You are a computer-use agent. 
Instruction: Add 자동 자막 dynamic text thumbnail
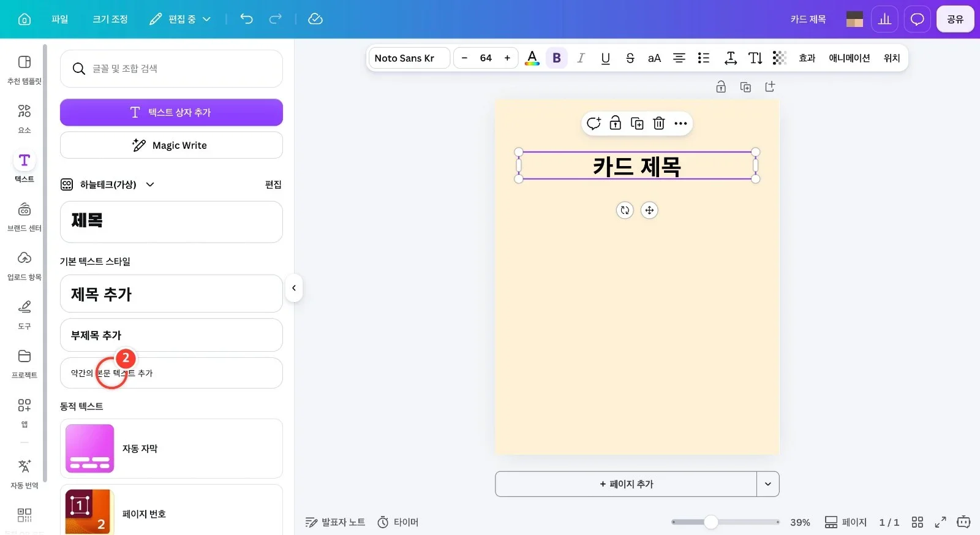tap(90, 449)
